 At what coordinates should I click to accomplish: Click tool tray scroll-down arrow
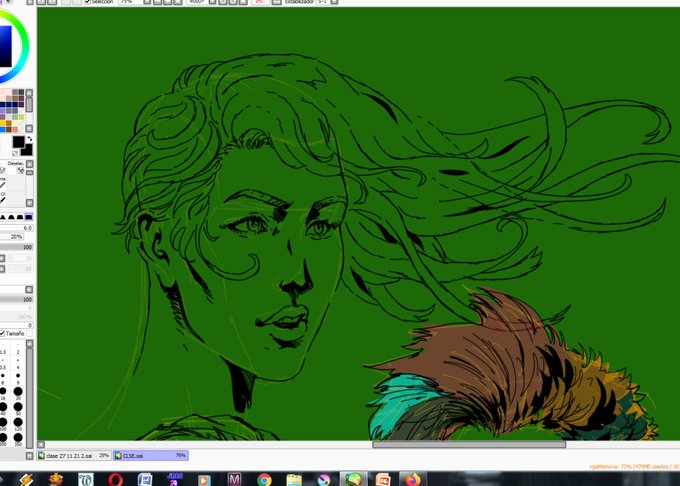(x=29, y=202)
